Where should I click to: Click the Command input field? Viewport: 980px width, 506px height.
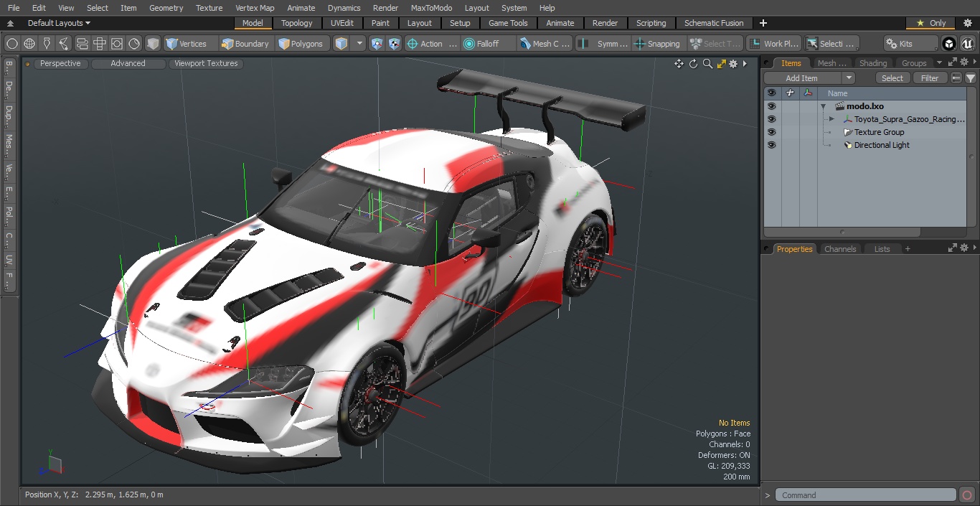(x=867, y=495)
